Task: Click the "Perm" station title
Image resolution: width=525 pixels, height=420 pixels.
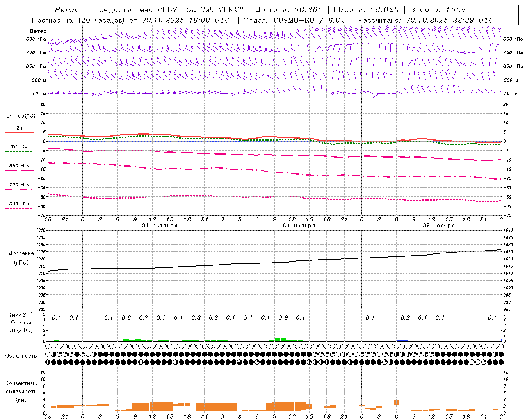Action: (66, 10)
